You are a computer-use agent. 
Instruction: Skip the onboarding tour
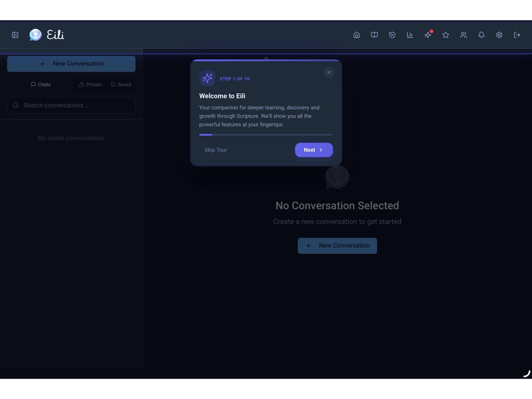(x=216, y=150)
